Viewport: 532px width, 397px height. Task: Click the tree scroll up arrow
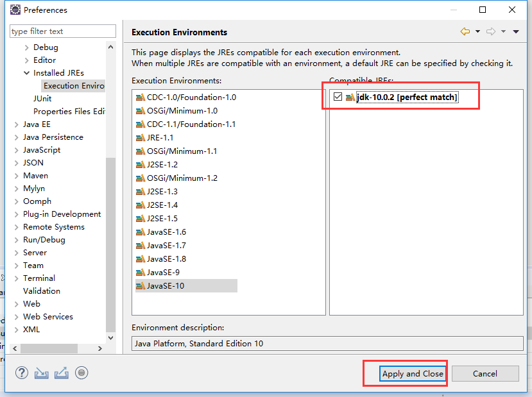coord(110,47)
